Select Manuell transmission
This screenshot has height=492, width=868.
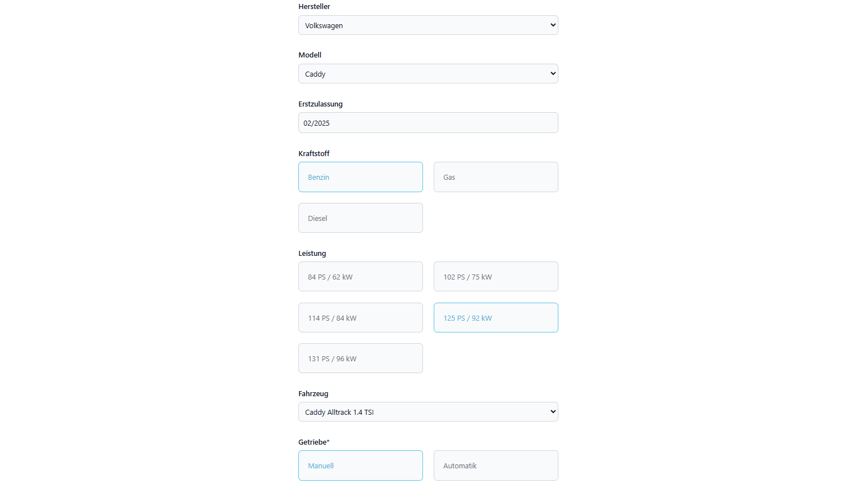pyautogui.click(x=360, y=466)
